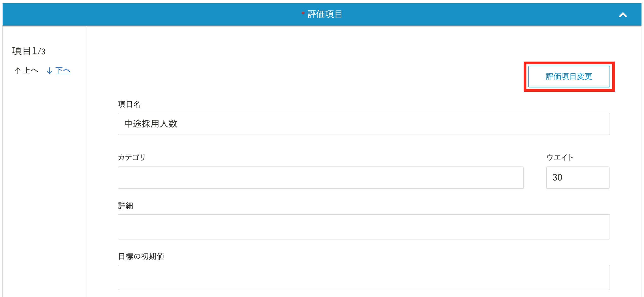Click inside the 詳細 text area
The height and width of the screenshot is (297, 644).
[x=364, y=227]
